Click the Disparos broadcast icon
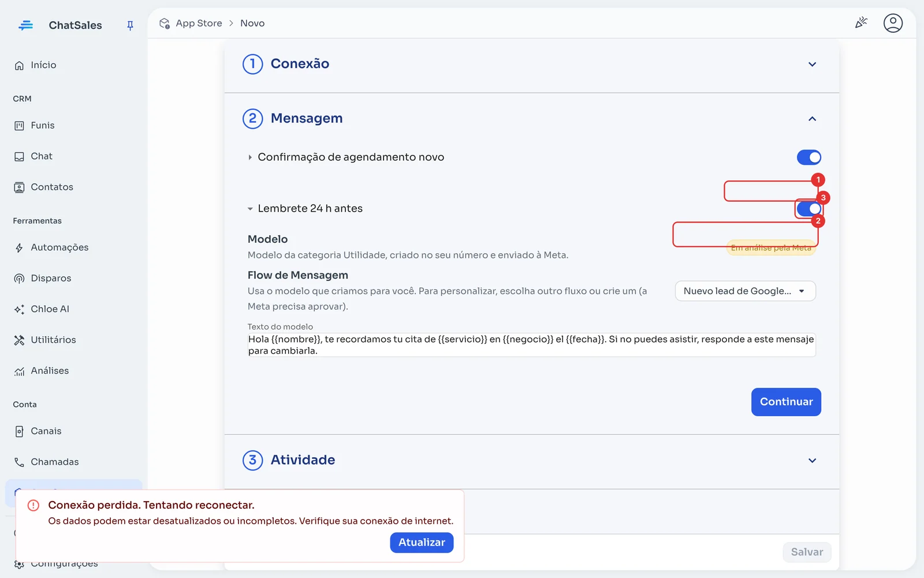Screen dimensions: 924x578 click(x=19, y=279)
